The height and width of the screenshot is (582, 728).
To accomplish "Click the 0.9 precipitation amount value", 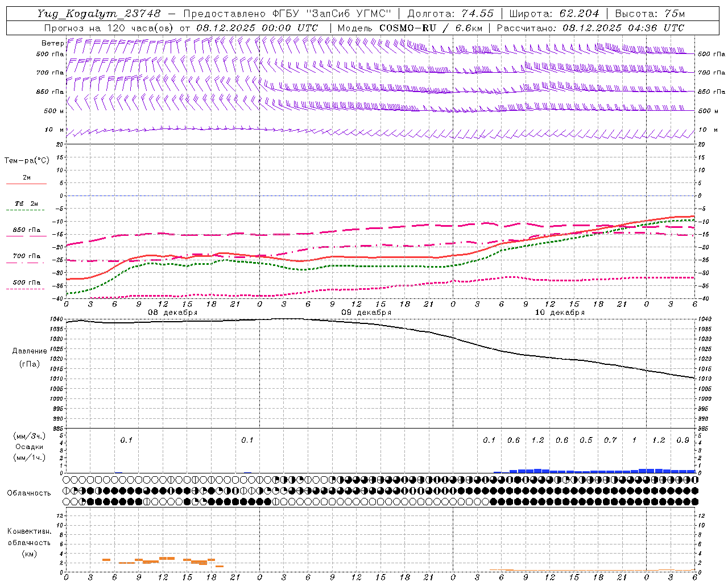I will [682, 440].
